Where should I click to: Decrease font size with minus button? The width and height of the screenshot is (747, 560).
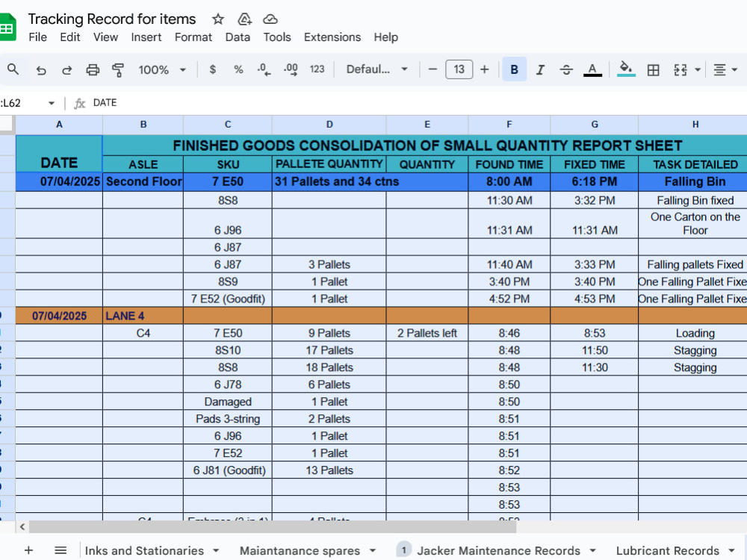[x=433, y=69]
